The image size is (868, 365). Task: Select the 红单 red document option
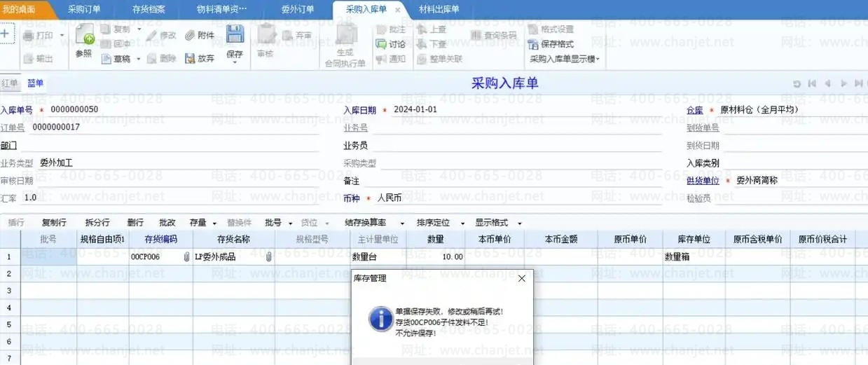(9, 83)
